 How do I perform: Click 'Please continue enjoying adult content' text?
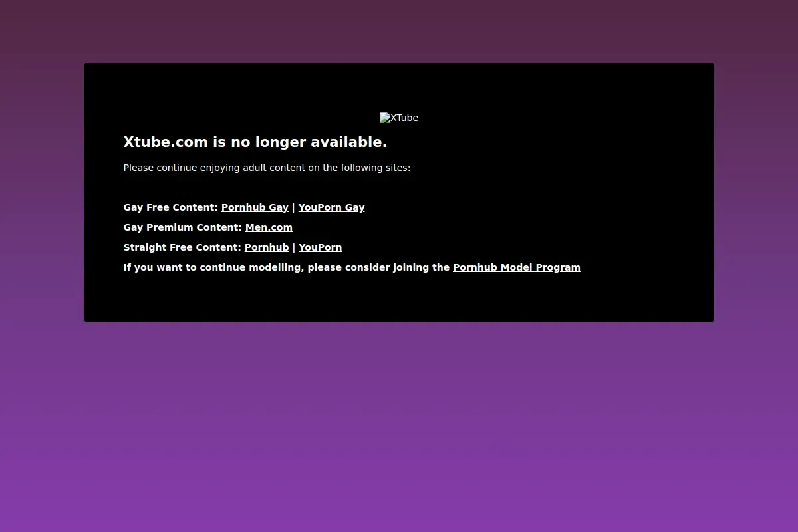click(x=267, y=168)
